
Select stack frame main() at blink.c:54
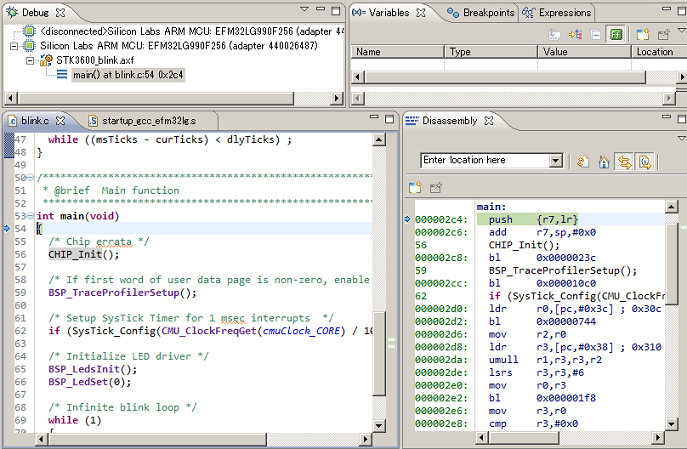point(121,75)
